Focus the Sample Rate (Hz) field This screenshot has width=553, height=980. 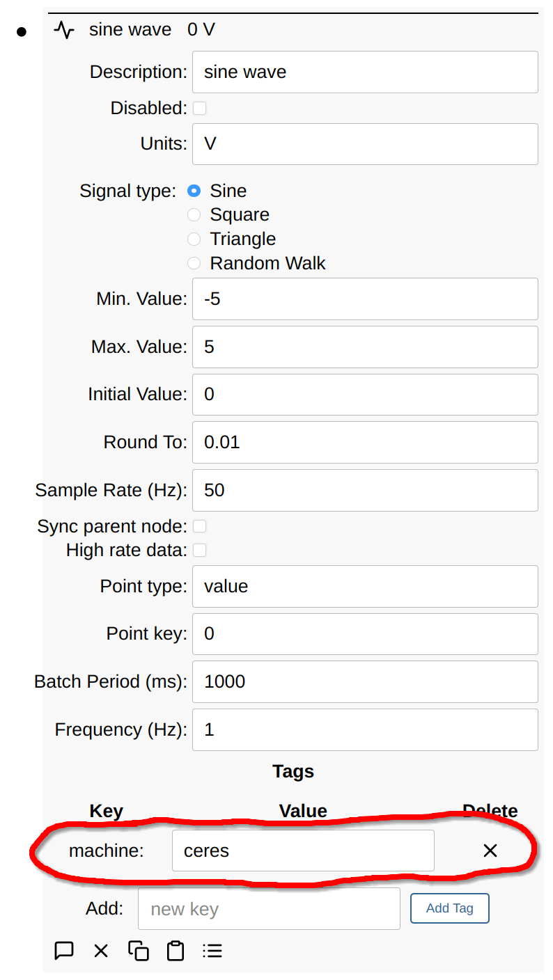tap(365, 491)
